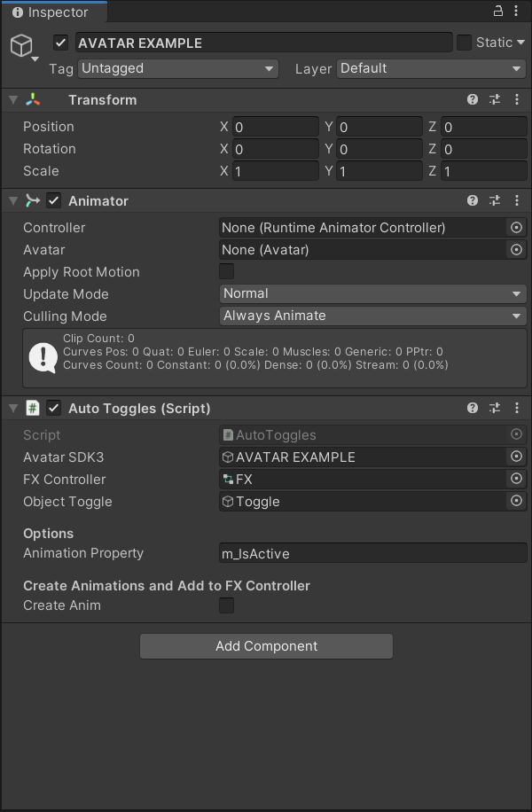Open Auto Toggles script context menu

(x=517, y=409)
